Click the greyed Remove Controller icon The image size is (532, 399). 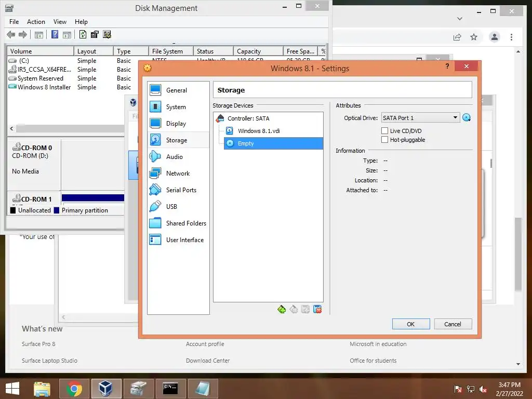point(294,310)
